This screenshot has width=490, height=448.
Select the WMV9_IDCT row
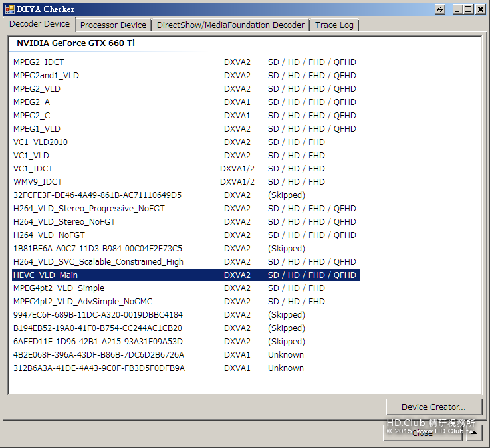(x=186, y=182)
